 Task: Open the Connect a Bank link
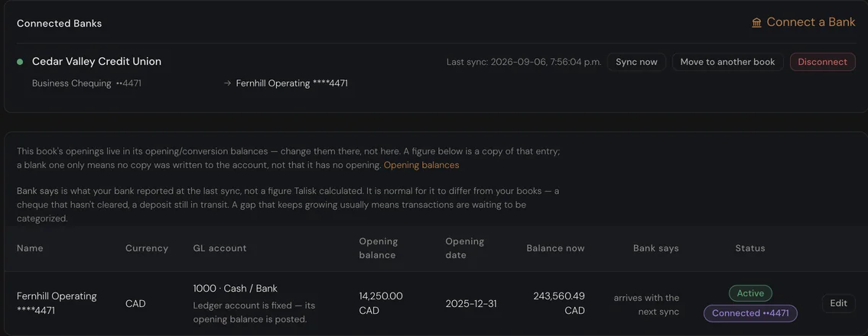point(803,23)
